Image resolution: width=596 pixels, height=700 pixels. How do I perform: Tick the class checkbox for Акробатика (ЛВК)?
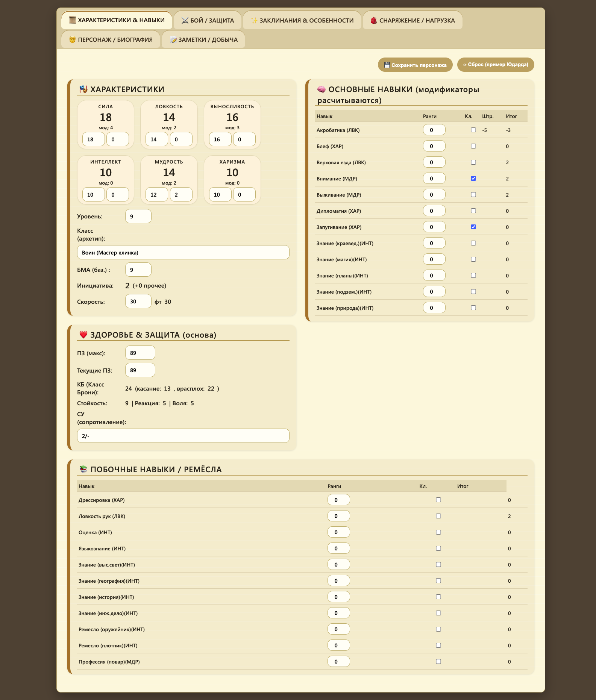[x=473, y=130]
